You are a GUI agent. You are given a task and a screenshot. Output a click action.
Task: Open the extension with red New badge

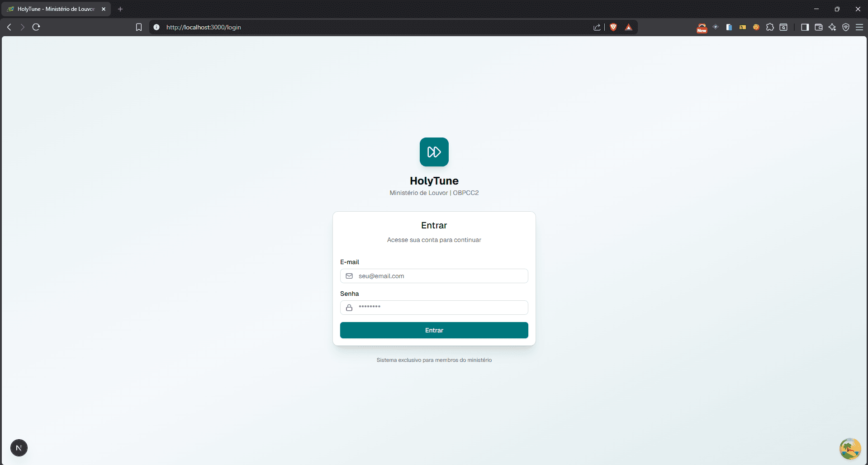[702, 28]
